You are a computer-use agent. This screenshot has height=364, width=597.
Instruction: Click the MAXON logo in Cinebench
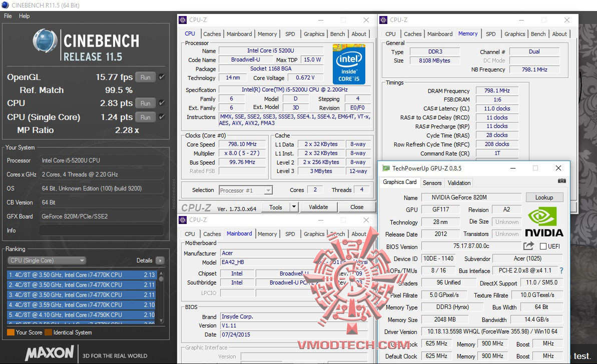click(x=50, y=352)
